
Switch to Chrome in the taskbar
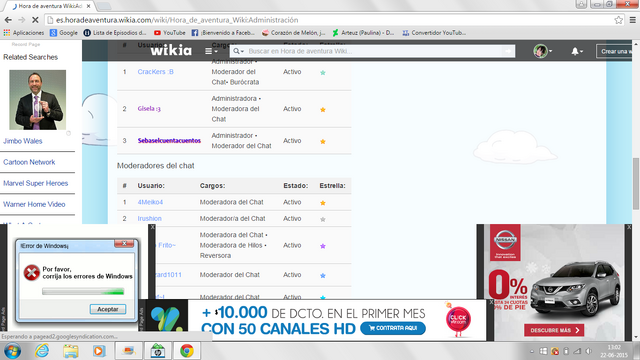(x=187, y=351)
